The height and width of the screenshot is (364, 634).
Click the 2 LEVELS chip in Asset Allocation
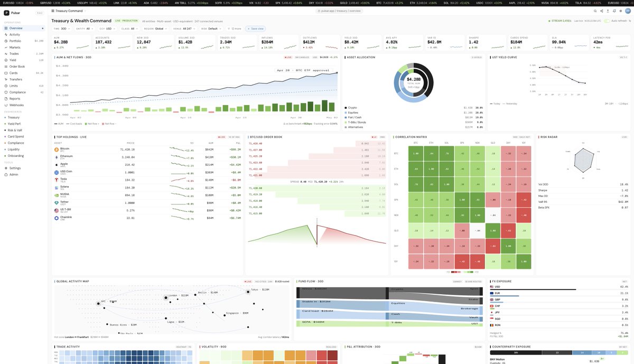(478, 57)
